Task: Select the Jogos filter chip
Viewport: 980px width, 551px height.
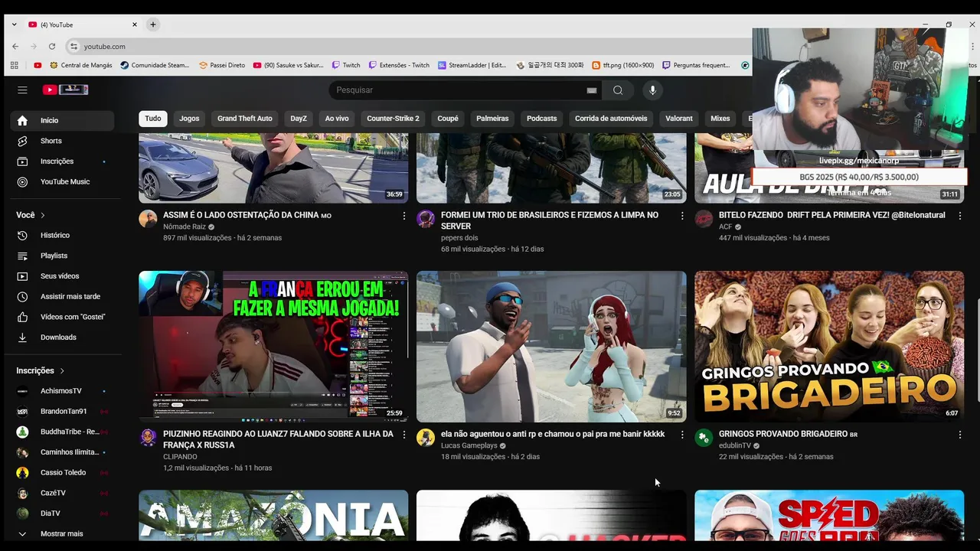Action: click(x=189, y=119)
